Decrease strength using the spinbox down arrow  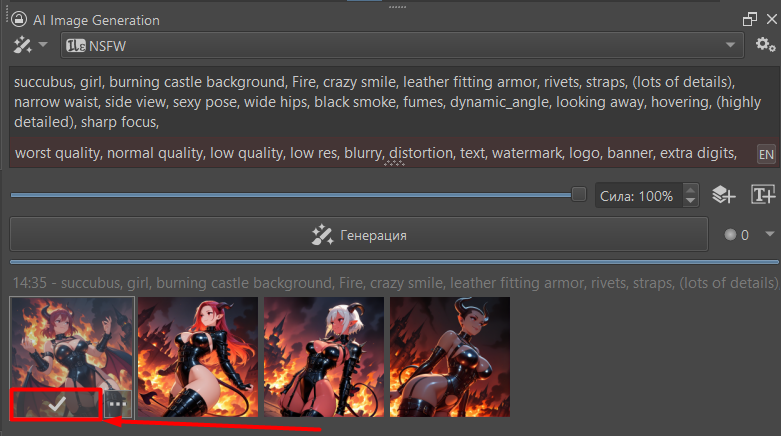point(690,201)
